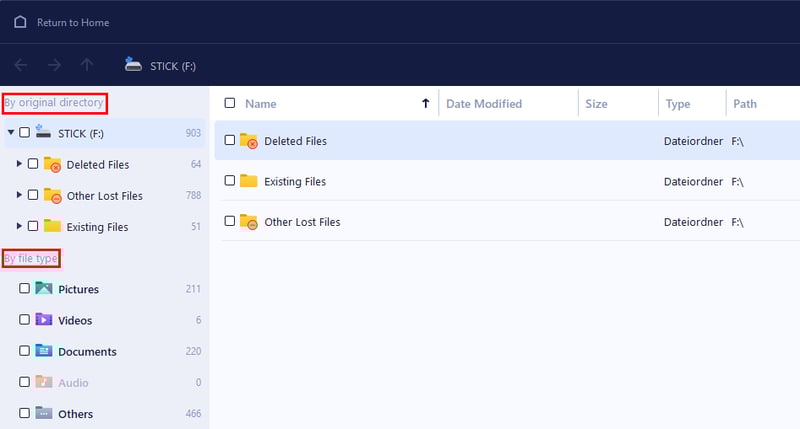Click Deleted Files folder icon in sidebar
Screen dimensions: 800x429
53,164
